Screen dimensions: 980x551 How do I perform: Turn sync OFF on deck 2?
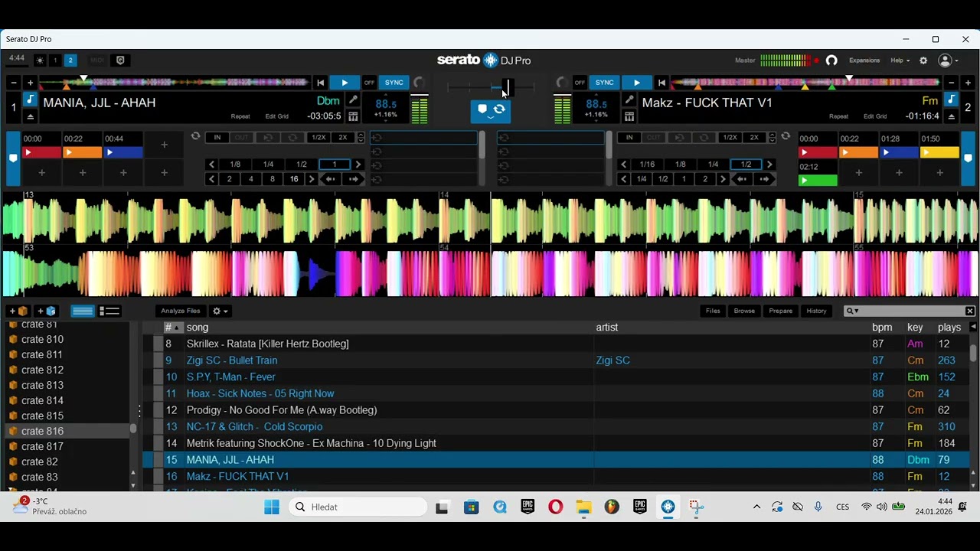point(580,83)
